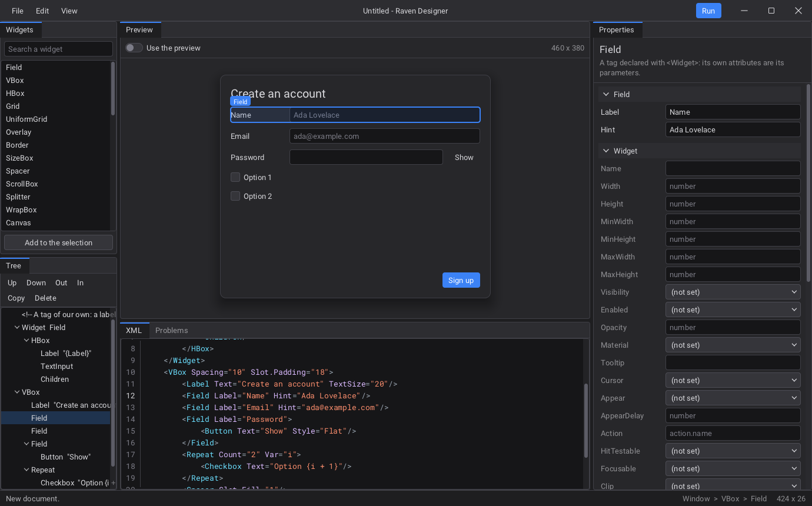Switch to the Problems tab
Viewport: 812px width, 506px height.
point(172,330)
